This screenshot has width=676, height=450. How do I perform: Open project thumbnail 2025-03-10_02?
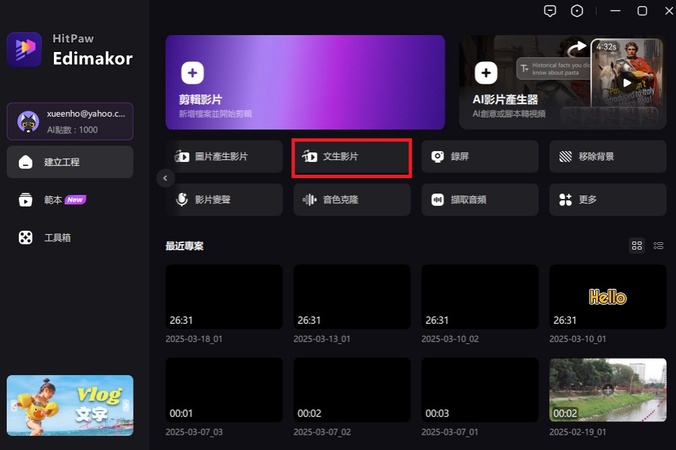[480, 297]
